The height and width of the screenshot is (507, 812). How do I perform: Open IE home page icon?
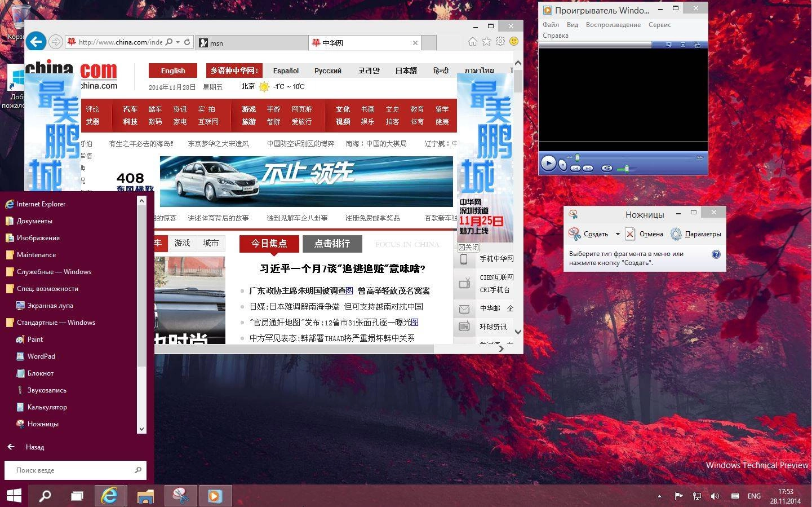tap(473, 41)
